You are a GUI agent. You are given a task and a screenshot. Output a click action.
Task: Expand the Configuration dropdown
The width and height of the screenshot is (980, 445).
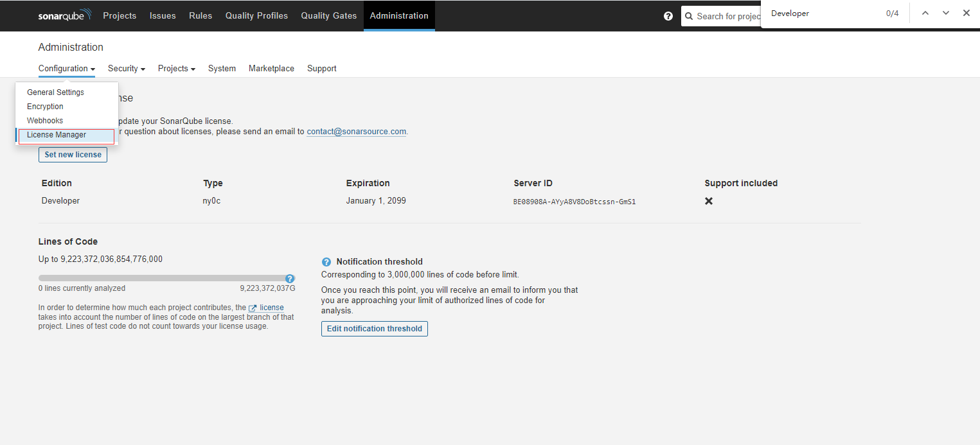67,69
